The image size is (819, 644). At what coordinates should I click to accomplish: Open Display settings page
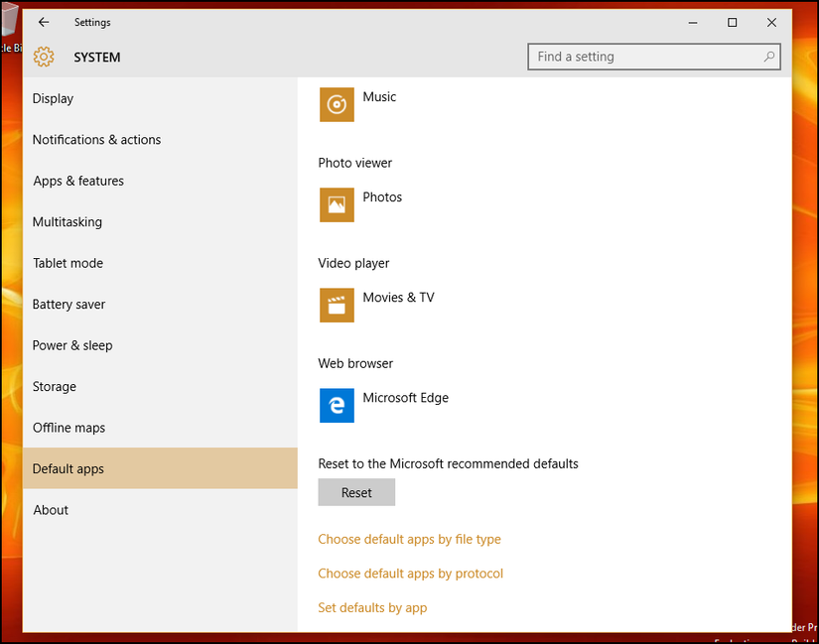(x=54, y=98)
